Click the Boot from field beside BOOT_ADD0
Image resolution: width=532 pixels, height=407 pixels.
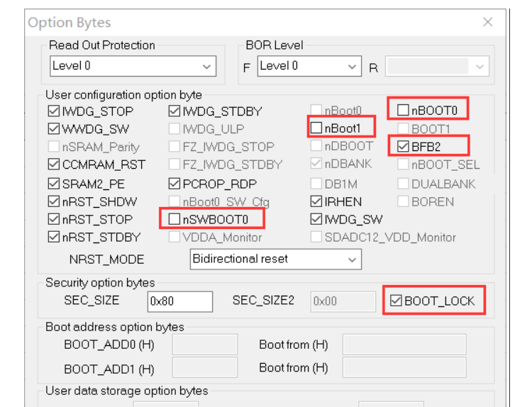coord(404,345)
